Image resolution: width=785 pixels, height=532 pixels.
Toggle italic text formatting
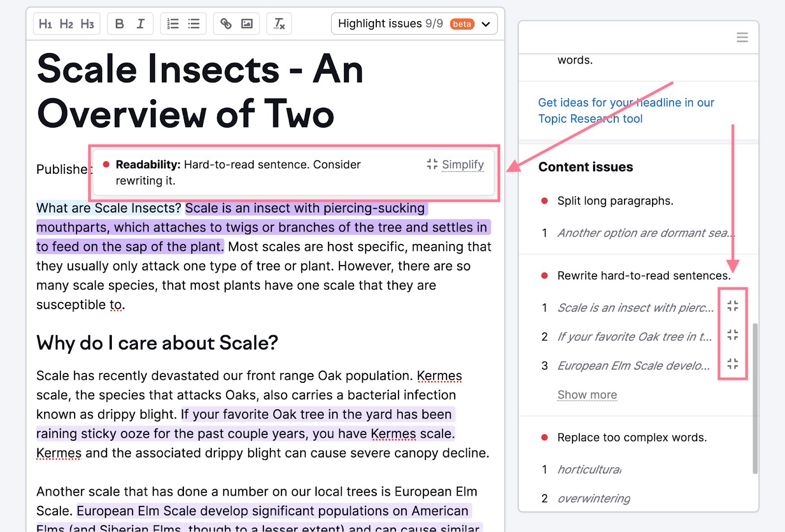click(x=141, y=24)
